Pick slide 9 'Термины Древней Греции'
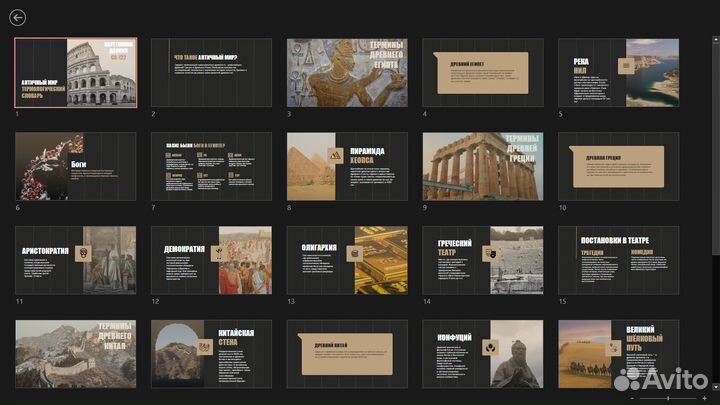The width and height of the screenshot is (720, 405). tap(483, 166)
